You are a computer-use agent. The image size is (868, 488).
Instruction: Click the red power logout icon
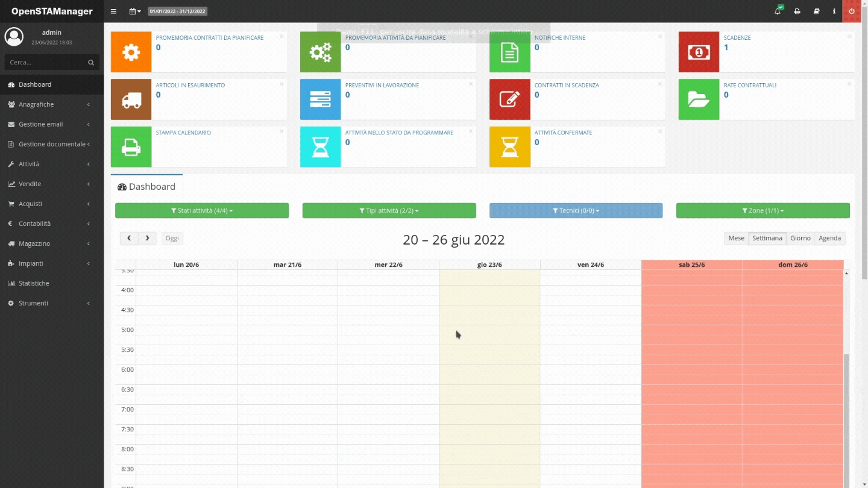pyautogui.click(x=852, y=11)
